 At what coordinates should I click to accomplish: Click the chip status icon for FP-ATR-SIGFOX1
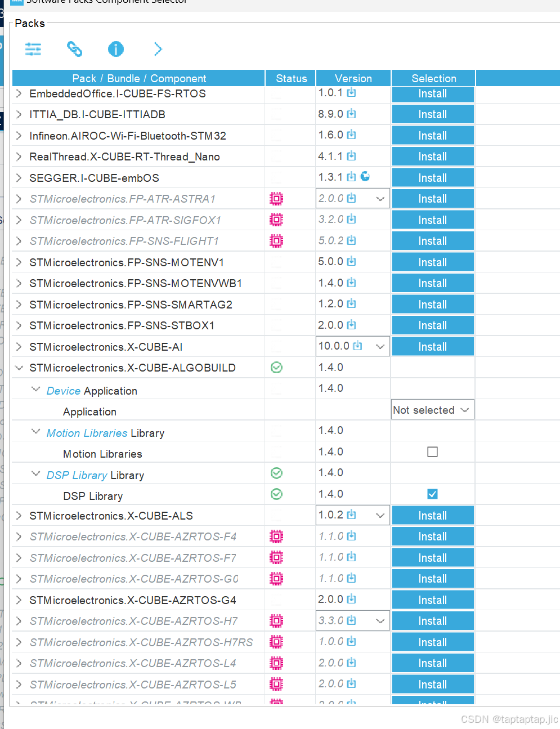point(276,220)
